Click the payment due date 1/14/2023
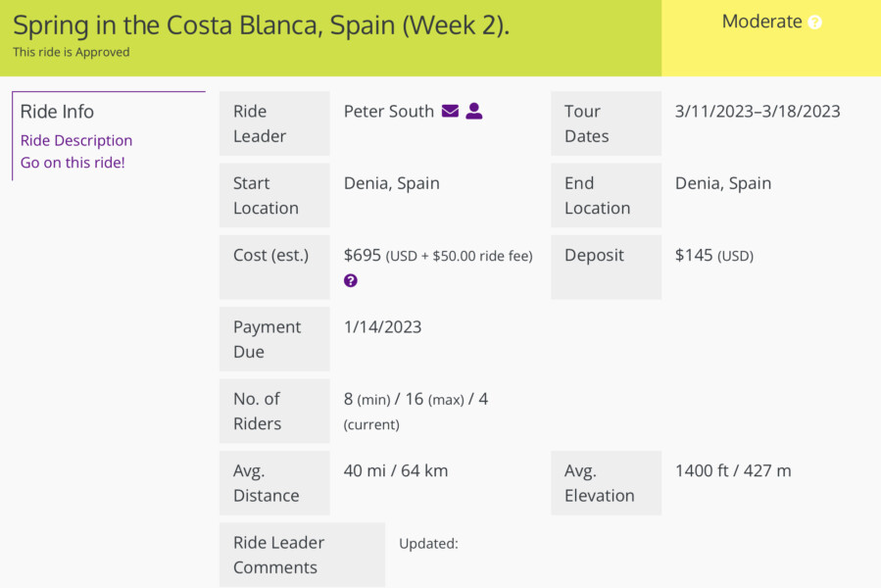The height and width of the screenshot is (588, 881). point(382,327)
